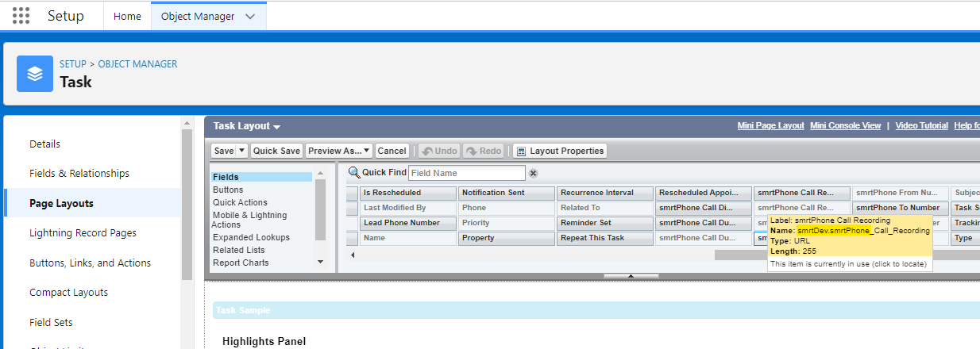Click inside the Quick Find field
980x349 pixels.
click(x=466, y=173)
